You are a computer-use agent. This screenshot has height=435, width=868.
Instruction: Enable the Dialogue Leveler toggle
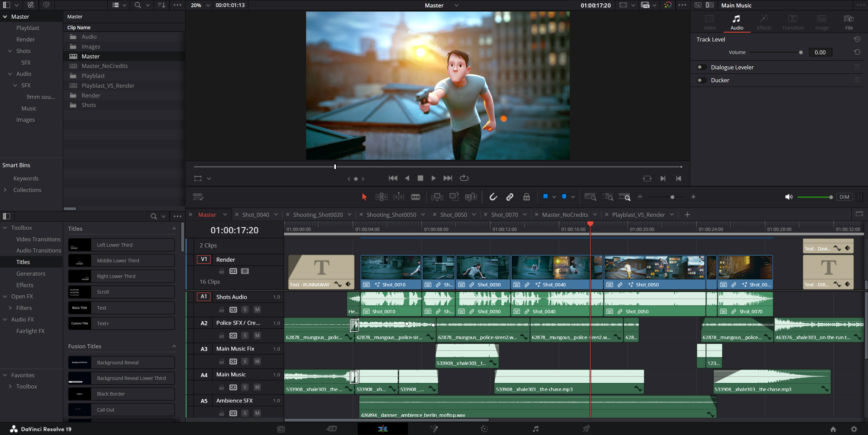[701, 67]
